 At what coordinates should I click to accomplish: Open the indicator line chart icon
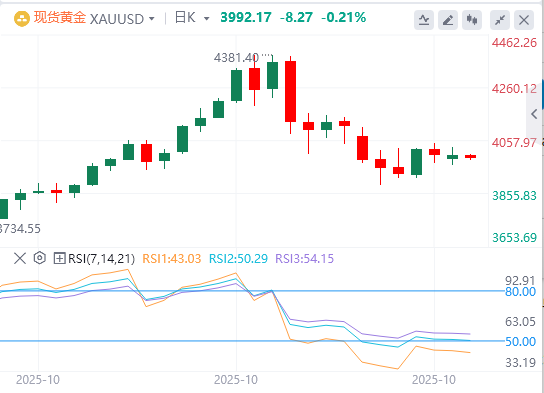[424, 20]
